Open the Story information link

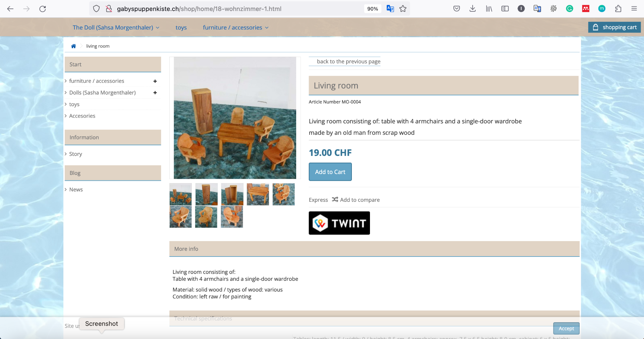[75, 154]
